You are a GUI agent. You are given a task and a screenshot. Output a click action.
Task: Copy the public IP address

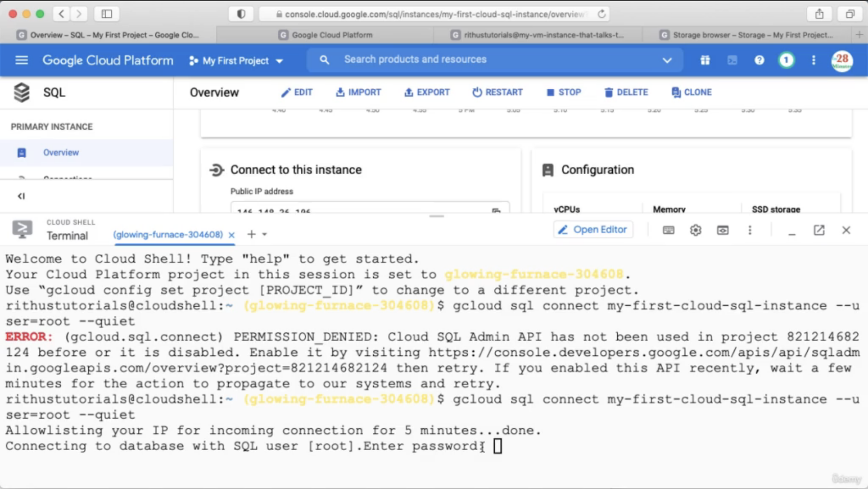click(x=496, y=210)
